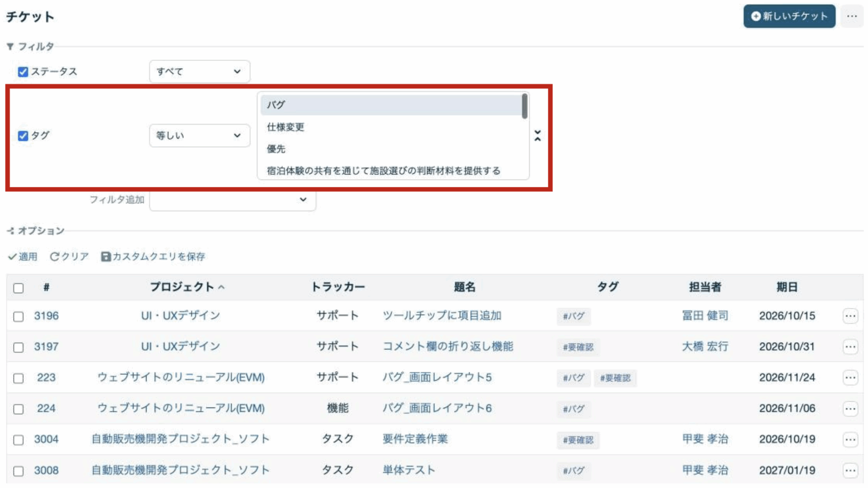The width and height of the screenshot is (868, 488).
Task: Sort by the プロジェクト column header
Action: [x=187, y=287]
